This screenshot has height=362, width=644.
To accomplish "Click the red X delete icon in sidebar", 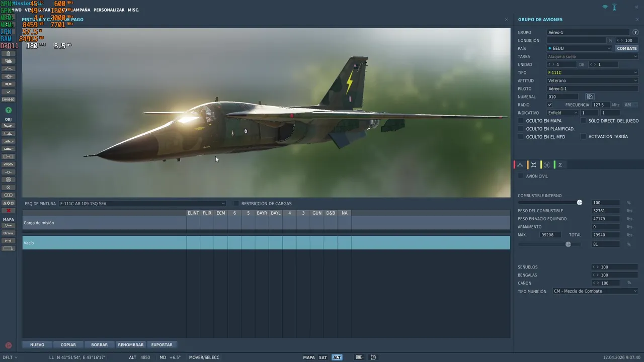I will click(8, 211).
